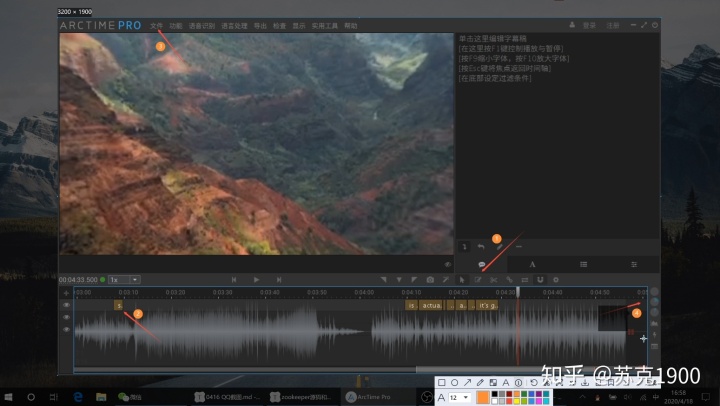Select the "it's g.." subtitle block
Viewport: 720px width, 406px height.
click(x=487, y=305)
